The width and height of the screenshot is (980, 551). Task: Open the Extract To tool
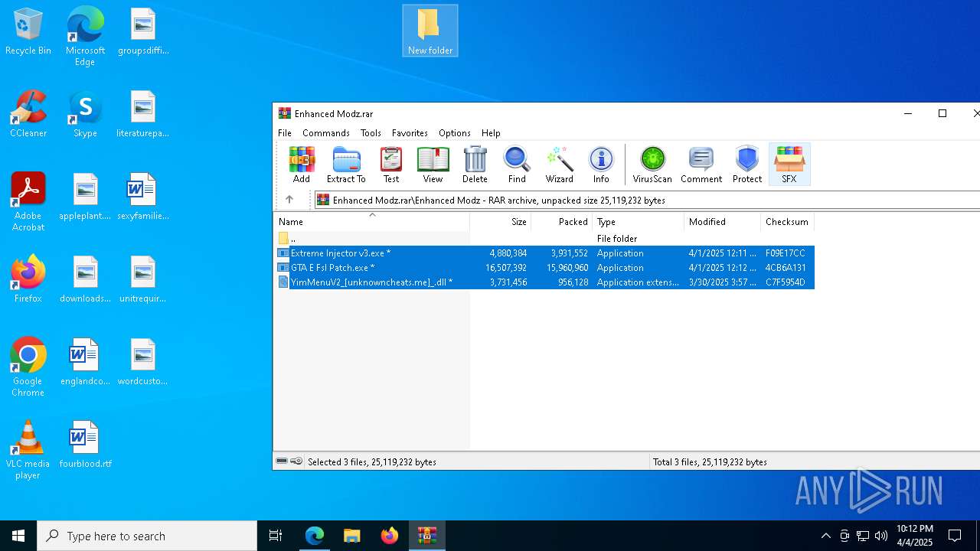[x=346, y=165]
